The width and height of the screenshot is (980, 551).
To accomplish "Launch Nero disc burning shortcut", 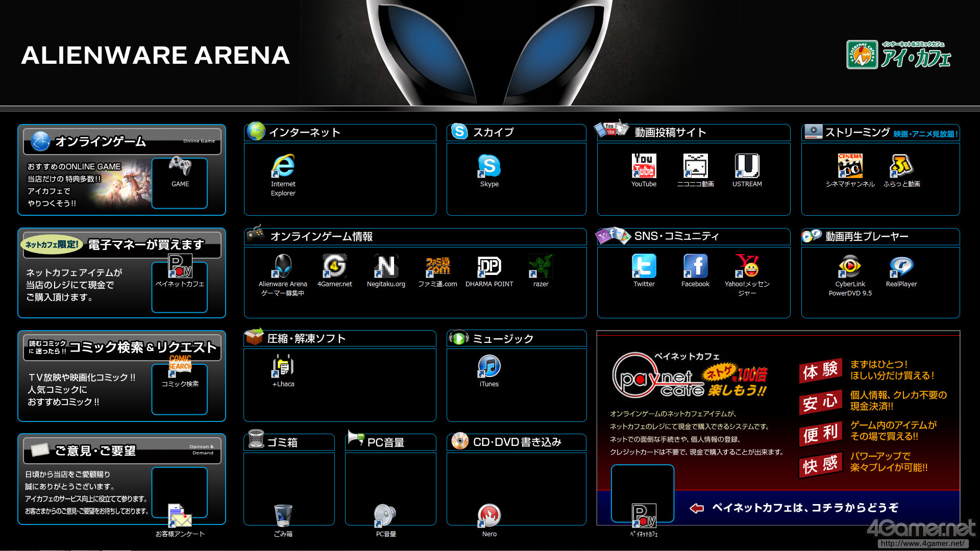I will [489, 516].
